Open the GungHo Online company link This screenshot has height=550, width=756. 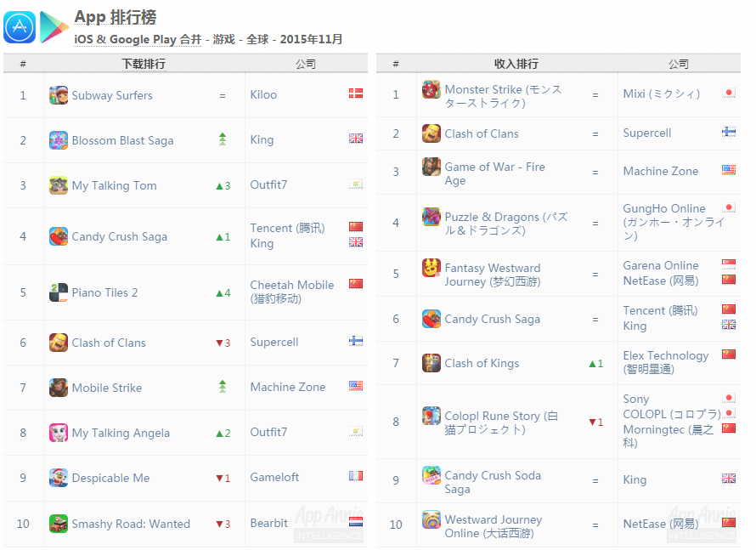point(674,222)
